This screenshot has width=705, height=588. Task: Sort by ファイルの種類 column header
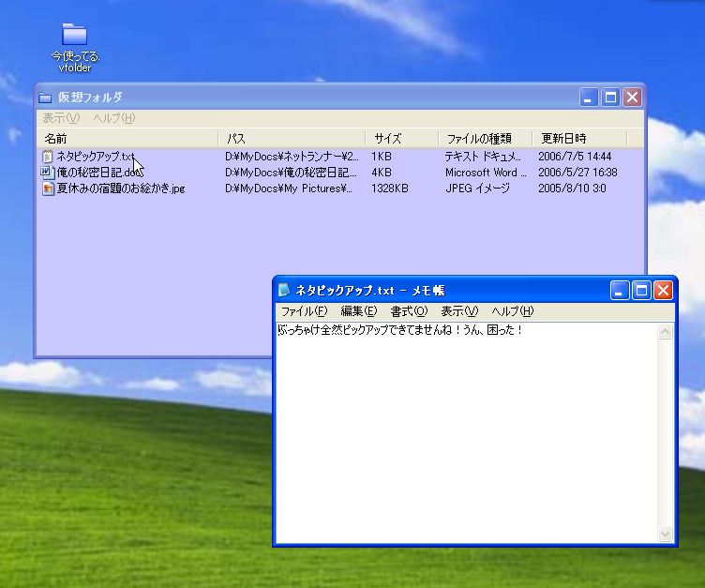pyautogui.click(x=485, y=139)
